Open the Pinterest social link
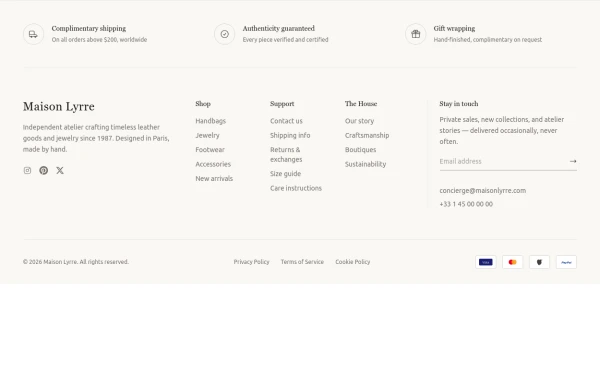Viewport: 600px width, 384px height. click(x=44, y=171)
